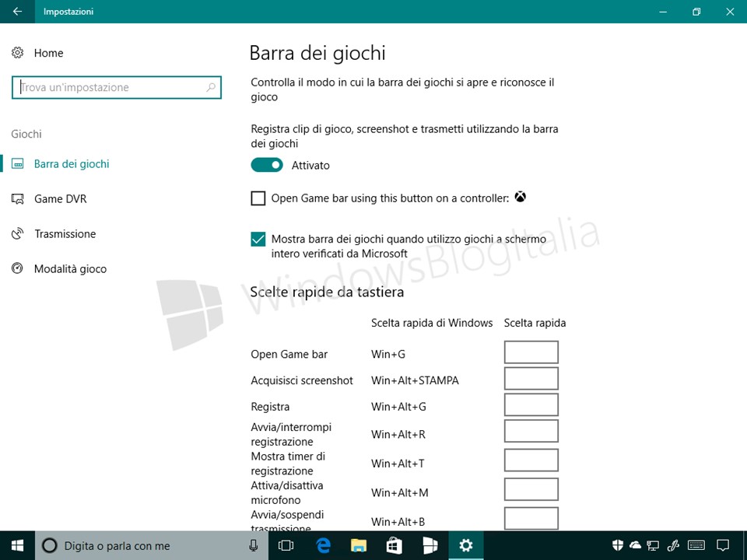Click the Settings gear on taskbar
Image resolution: width=747 pixels, height=560 pixels.
coord(465,546)
